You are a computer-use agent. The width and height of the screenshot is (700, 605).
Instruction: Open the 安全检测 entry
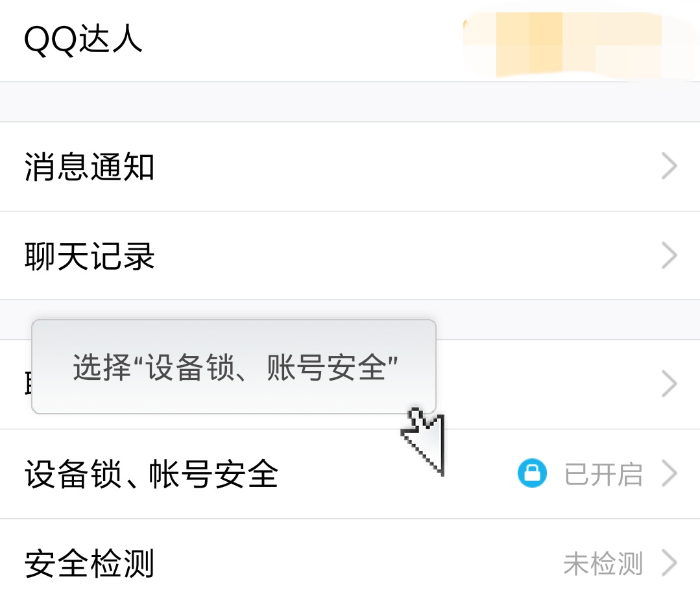350,562
